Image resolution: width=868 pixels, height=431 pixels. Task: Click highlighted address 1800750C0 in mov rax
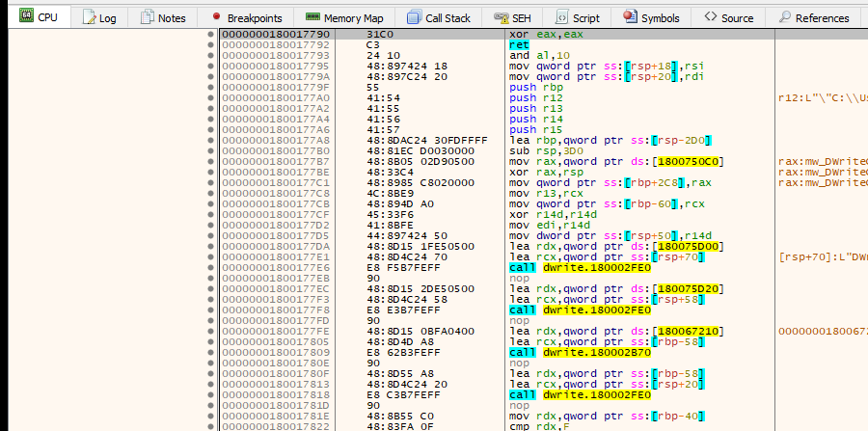pos(690,162)
